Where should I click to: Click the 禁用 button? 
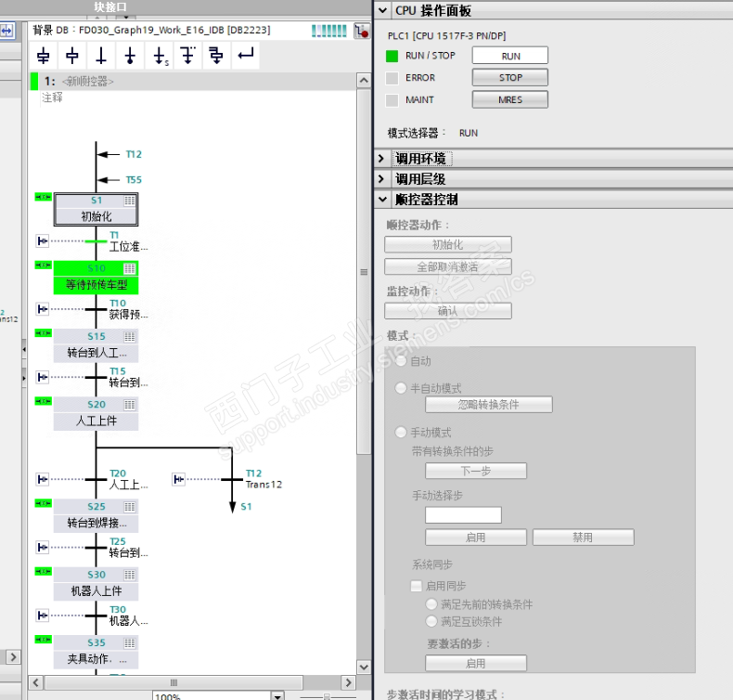tap(583, 538)
